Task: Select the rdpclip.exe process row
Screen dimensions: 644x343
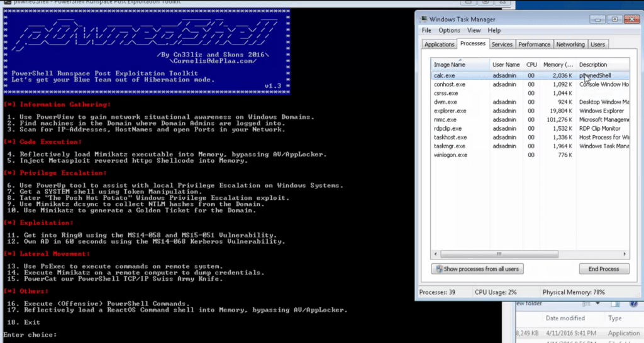Action: (x=530, y=128)
